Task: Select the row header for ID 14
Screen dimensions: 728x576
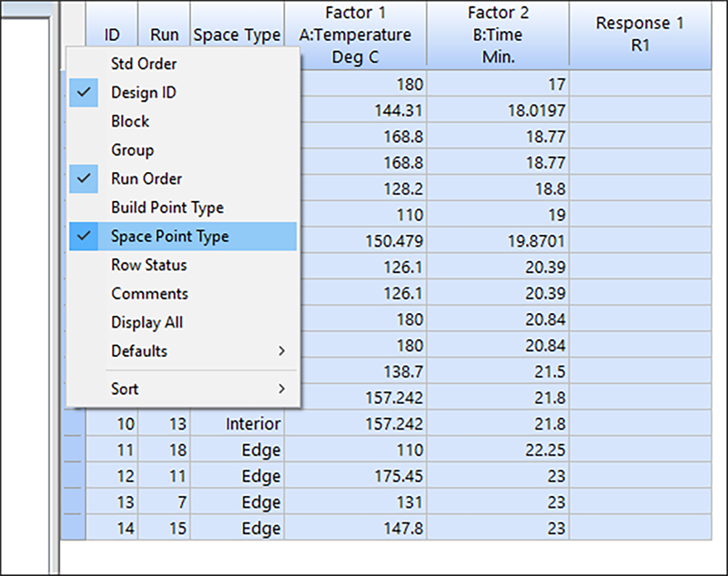Action: [73, 528]
